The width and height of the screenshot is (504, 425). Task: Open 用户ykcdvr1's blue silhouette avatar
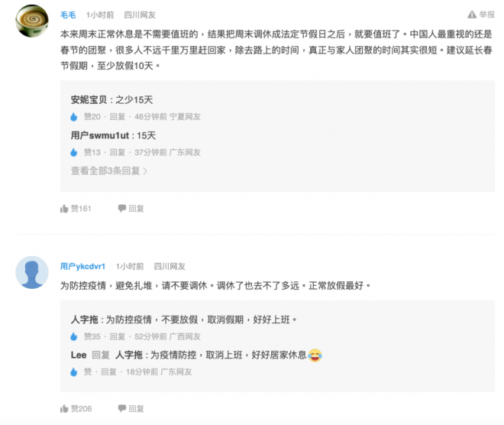(32, 272)
